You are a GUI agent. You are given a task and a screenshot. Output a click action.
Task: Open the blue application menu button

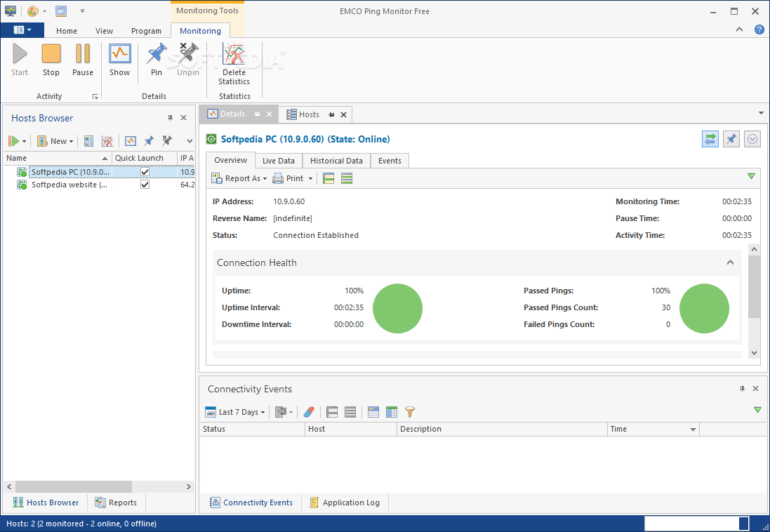(x=22, y=30)
